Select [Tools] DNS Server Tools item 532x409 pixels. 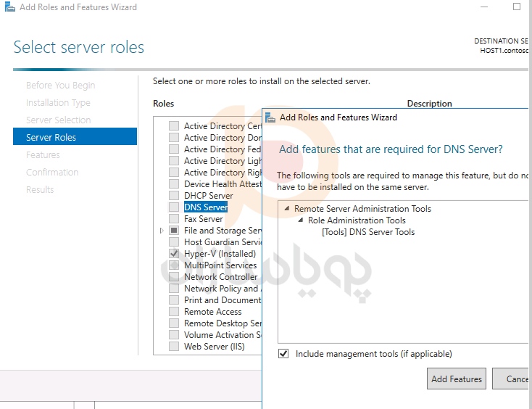coord(368,232)
